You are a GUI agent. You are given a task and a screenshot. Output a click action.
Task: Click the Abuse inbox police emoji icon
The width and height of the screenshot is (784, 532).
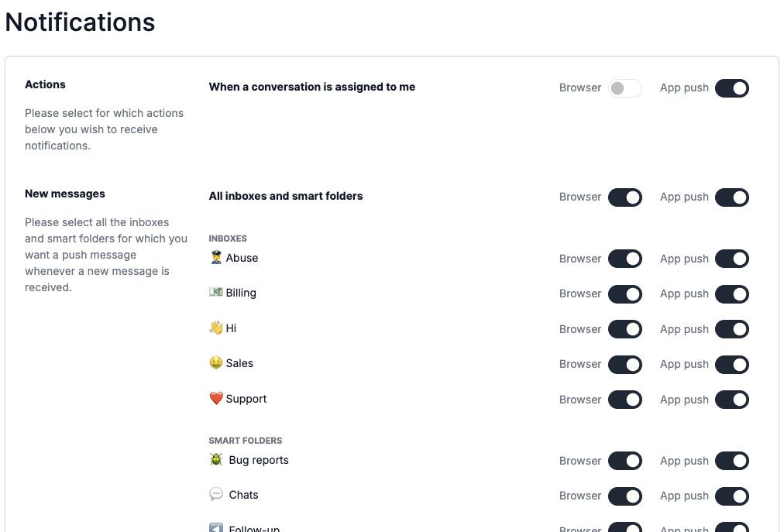point(216,258)
